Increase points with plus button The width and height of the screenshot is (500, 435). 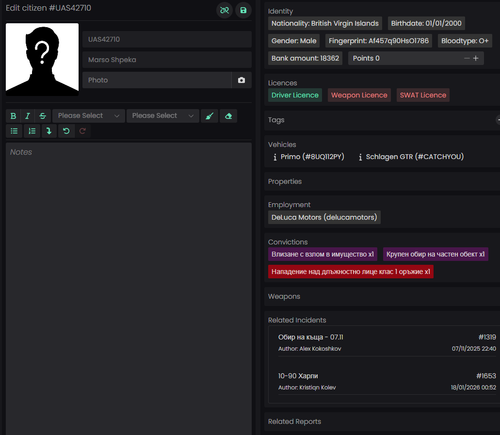(x=476, y=58)
